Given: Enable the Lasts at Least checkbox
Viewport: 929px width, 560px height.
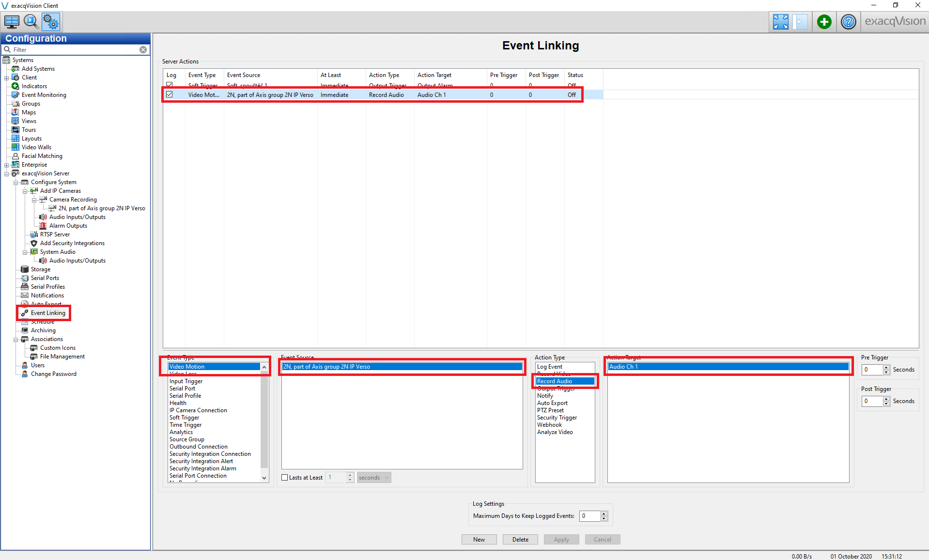Looking at the screenshot, I should point(285,478).
